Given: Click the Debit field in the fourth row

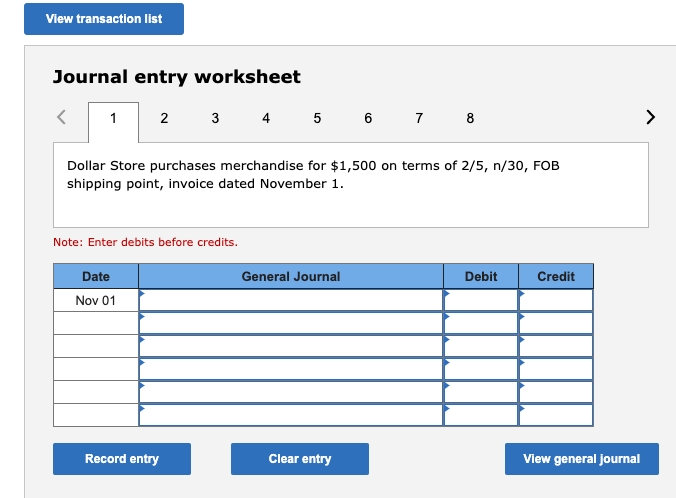Looking at the screenshot, I should [x=481, y=369].
